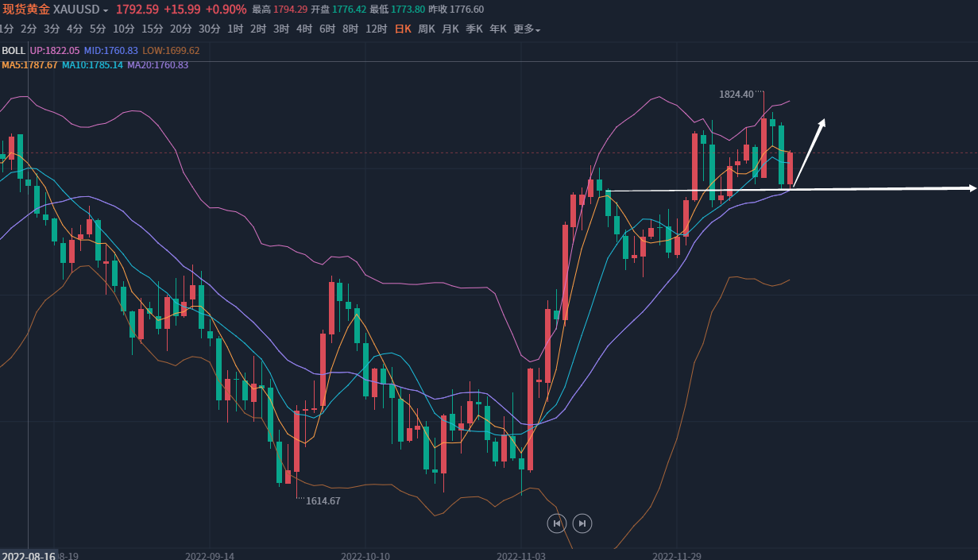978x560 pixels.
Task: Select the 月K monthly timeframe
Action: click(x=450, y=29)
